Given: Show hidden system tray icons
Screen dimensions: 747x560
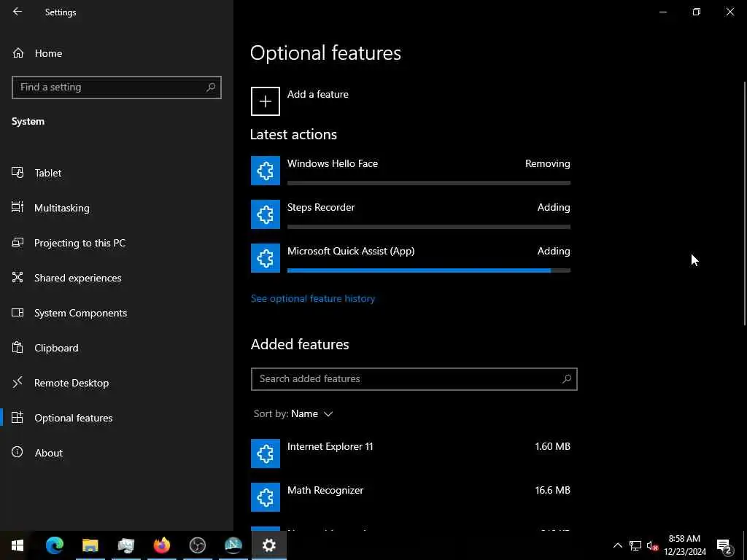Looking at the screenshot, I should click(x=617, y=545).
